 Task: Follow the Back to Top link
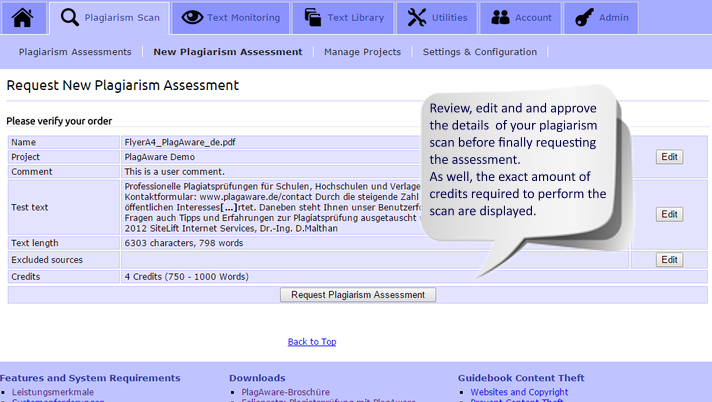click(312, 342)
